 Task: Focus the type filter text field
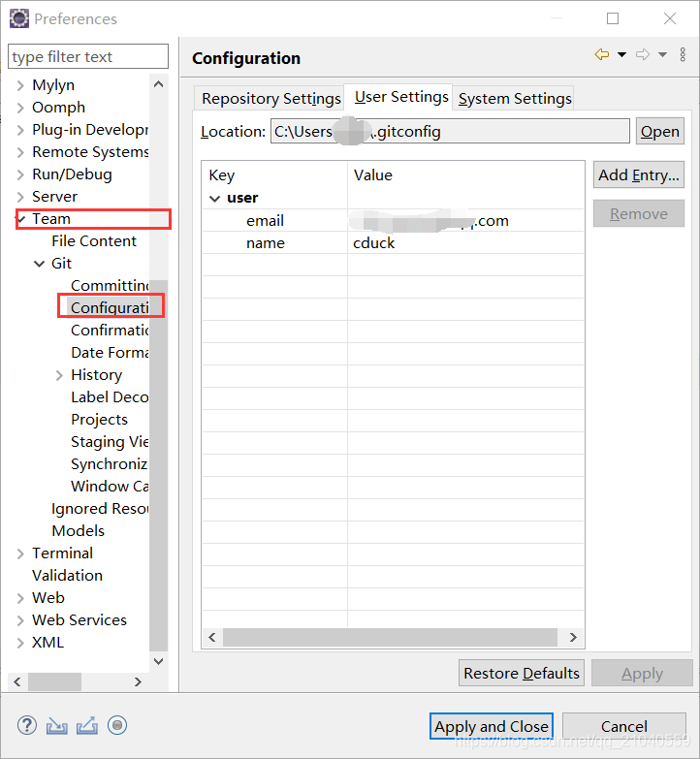[x=88, y=56]
